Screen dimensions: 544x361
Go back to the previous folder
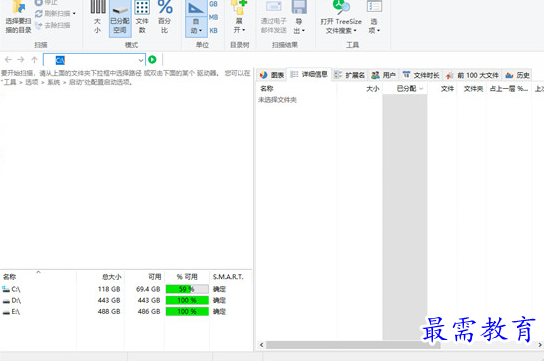(8, 60)
